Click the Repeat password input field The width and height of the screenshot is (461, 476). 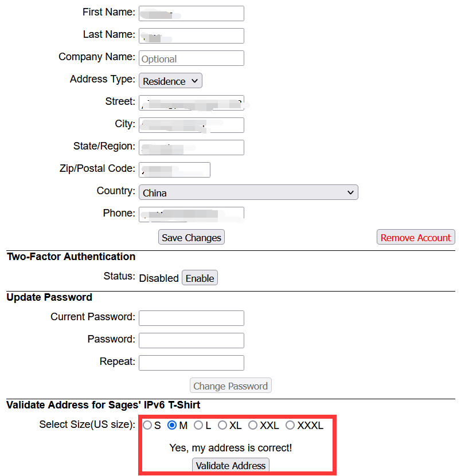tap(191, 363)
